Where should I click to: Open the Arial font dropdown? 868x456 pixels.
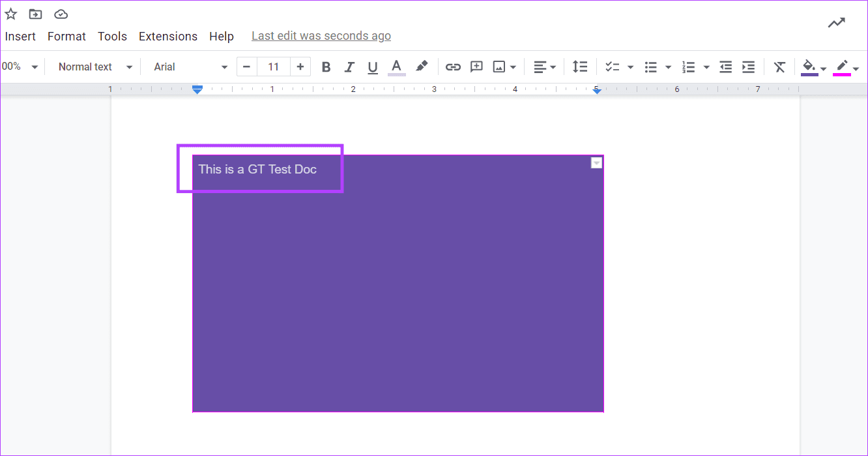(x=189, y=66)
